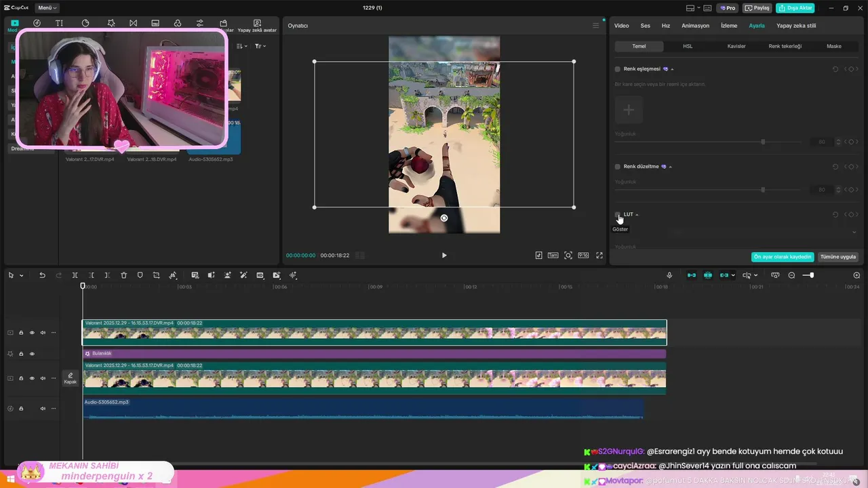
Task: Open the Yapay zeka avatar tool
Action: [257, 26]
